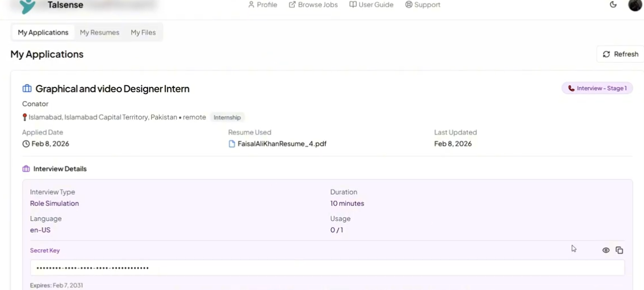
Task: Switch to My Applications tab
Action: tap(43, 32)
